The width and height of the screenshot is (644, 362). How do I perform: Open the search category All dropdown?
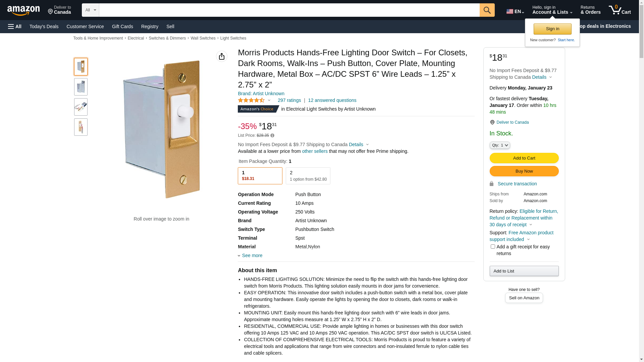[x=91, y=10]
